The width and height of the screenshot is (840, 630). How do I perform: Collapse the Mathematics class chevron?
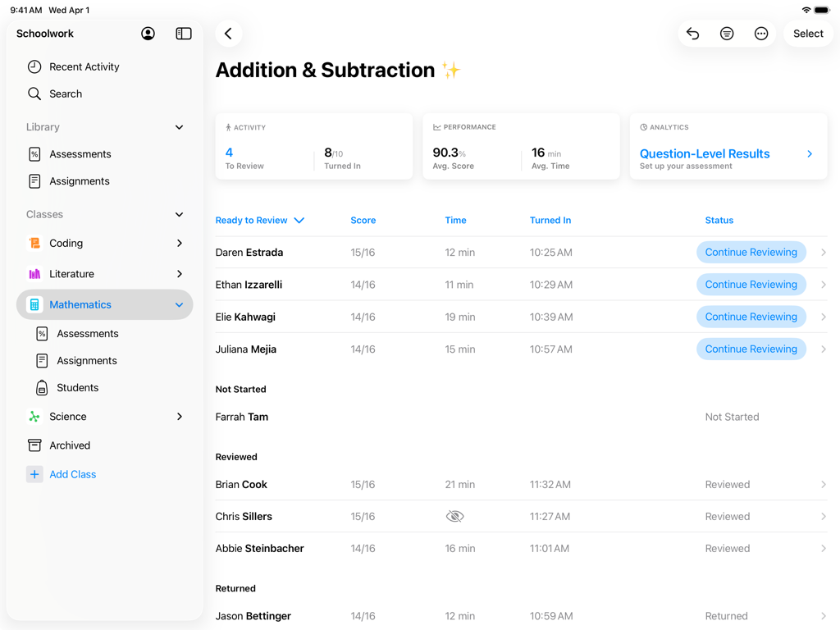click(179, 305)
